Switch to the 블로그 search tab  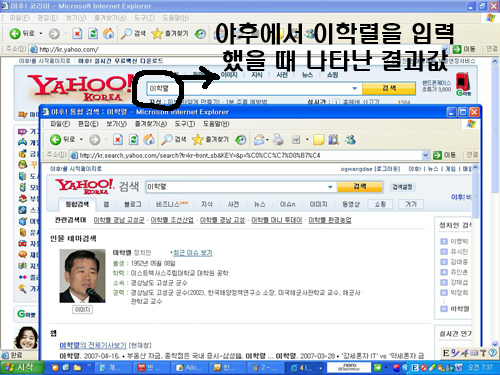click(133, 204)
